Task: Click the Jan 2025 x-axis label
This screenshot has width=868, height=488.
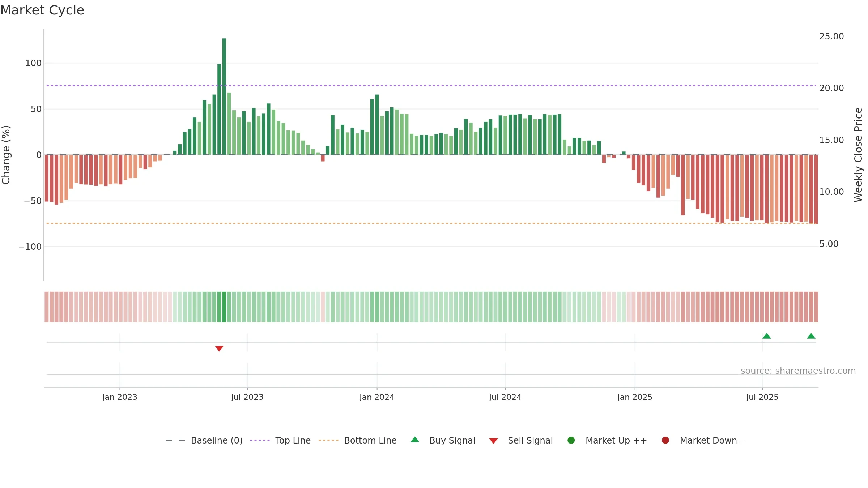Action: pos(635,397)
